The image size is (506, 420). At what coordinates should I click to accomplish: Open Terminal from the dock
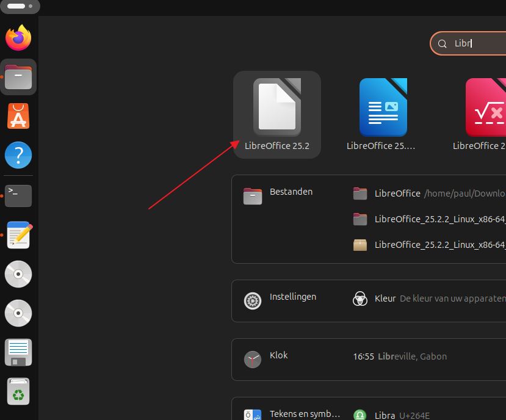[x=18, y=195]
